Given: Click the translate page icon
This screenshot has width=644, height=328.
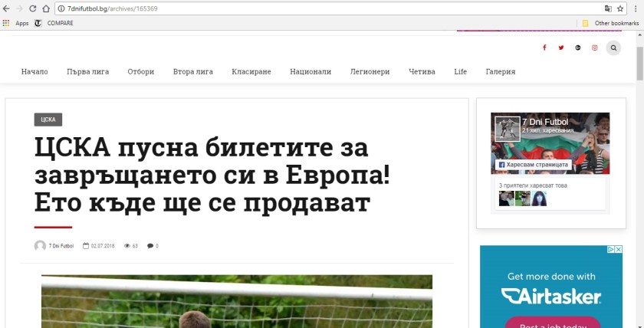Looking at the screenshot, I should [x=608, y=8].
